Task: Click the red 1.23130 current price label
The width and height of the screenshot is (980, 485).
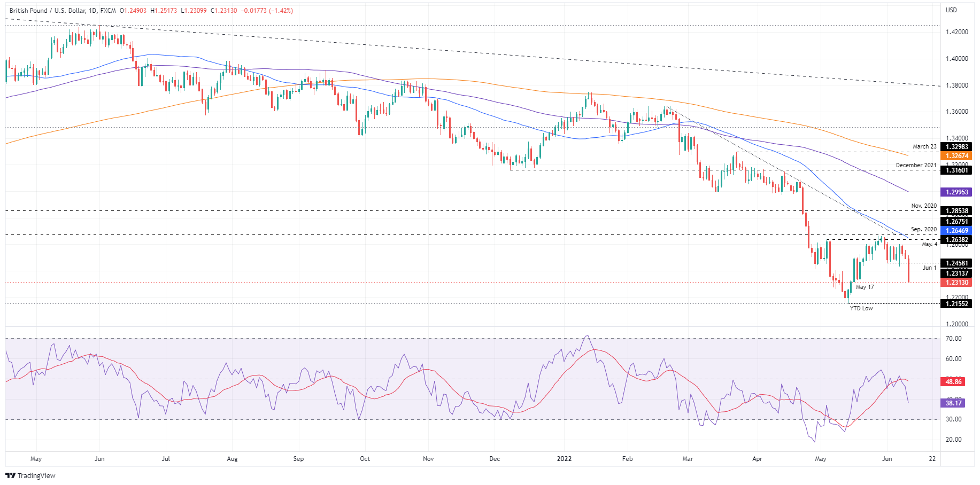Action: point(956,283)
